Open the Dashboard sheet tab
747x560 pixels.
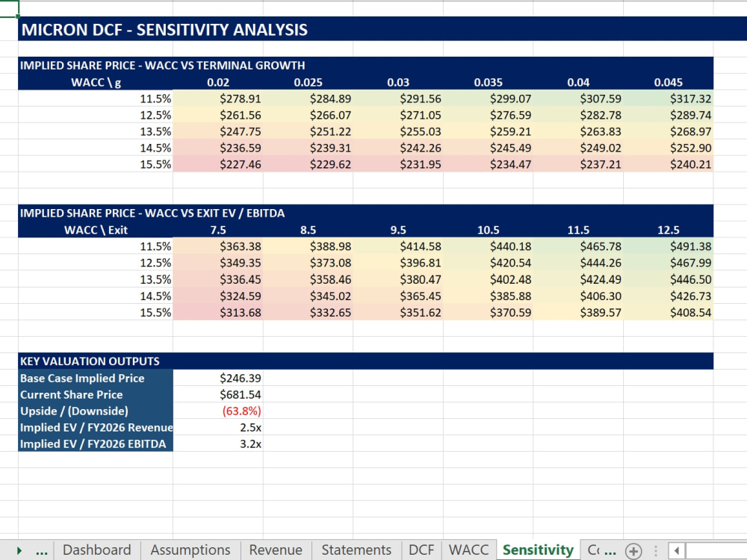point(96,550)
